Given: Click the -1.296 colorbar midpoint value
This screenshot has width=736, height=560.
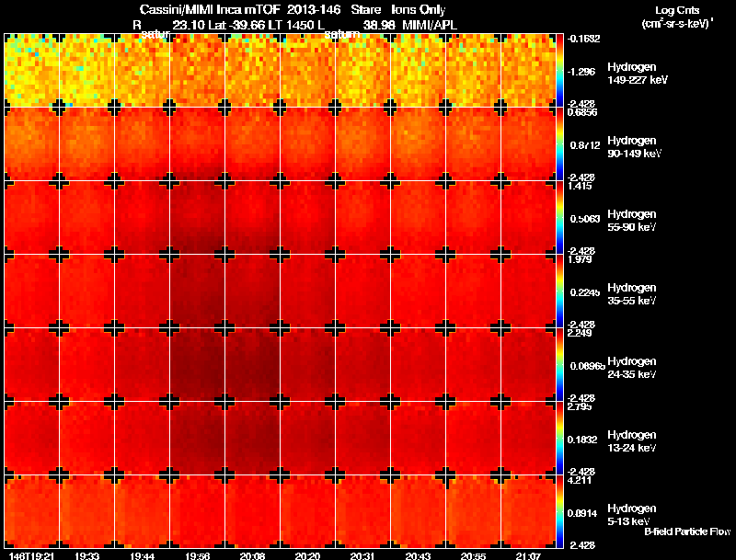Looking at the screenshot, I should coord(581,72).
